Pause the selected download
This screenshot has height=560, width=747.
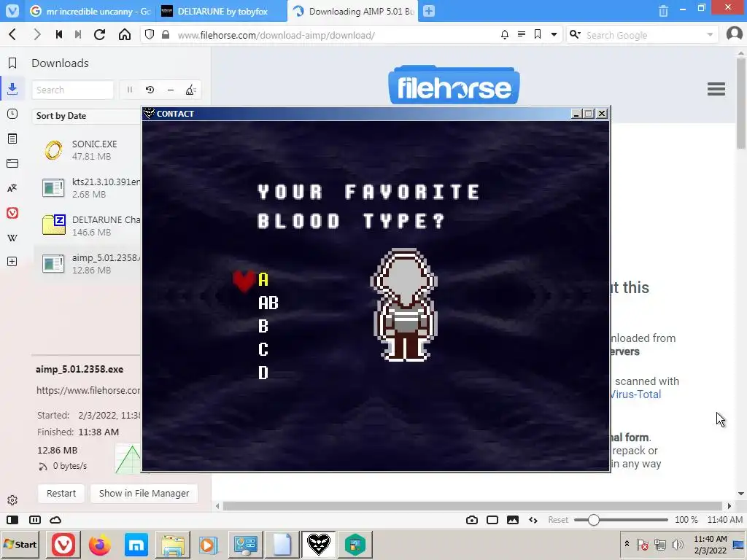(x=130, y=90)
